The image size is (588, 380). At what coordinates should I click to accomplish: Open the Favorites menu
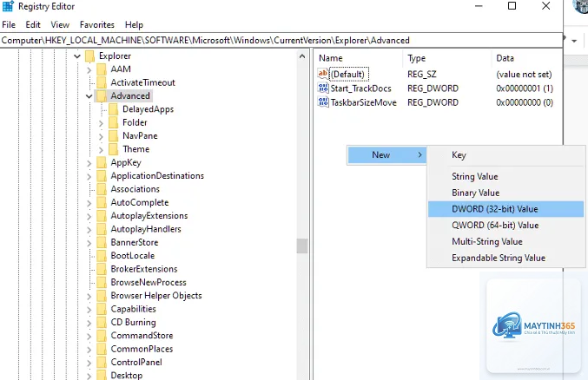[x=97, y=25]
